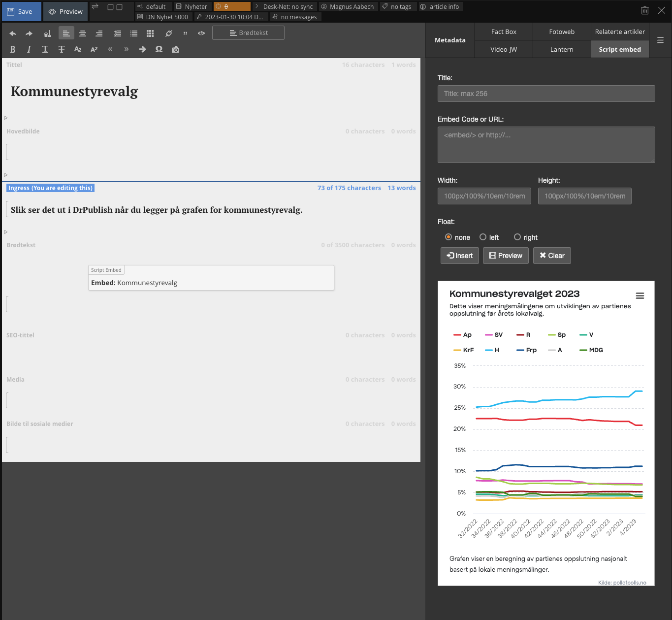Open the default workflow dropdown
Viewport: 672px width, 620px height.
pyautogui.click(x=154, y=6)
